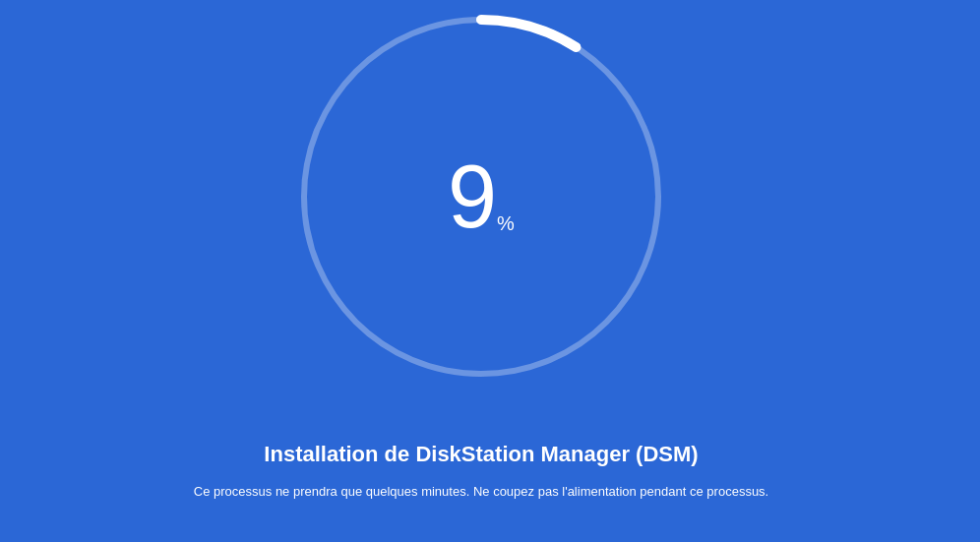
Task: Click the "Ce processus" text starting the description
Action: click(232, 492)
